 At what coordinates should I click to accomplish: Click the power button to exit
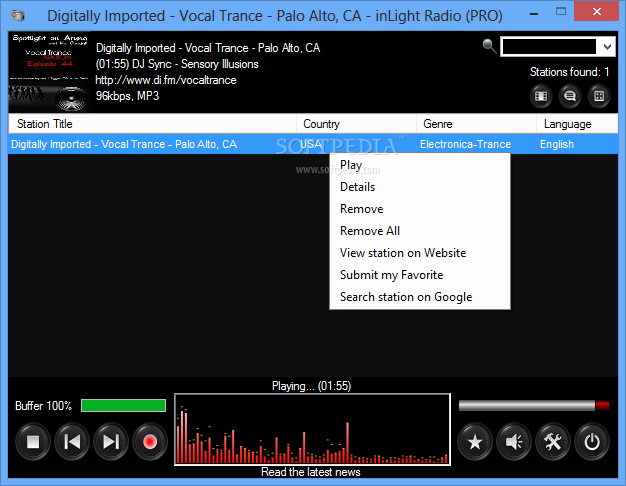592,442
